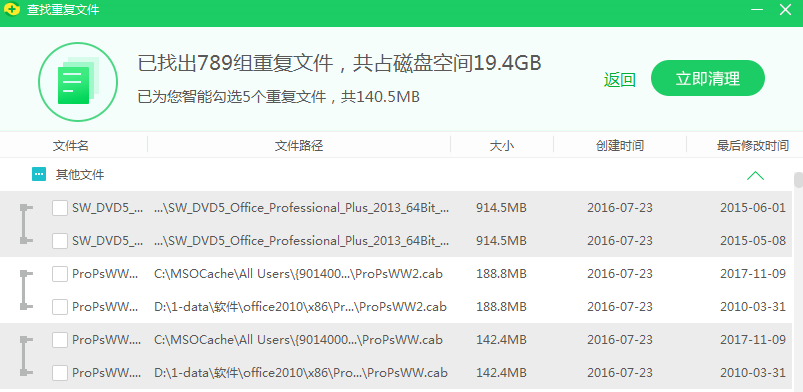Image resolution: width=803 pixels, height=392 pixels.
Task: Click the group bracket icon for ProPsWW.cab files
Action: click(x=26, y=356)
